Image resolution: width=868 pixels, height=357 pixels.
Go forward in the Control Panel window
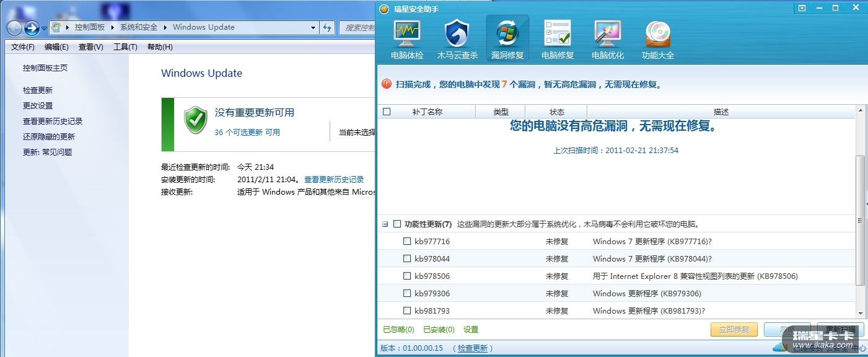tap(32, 27)
